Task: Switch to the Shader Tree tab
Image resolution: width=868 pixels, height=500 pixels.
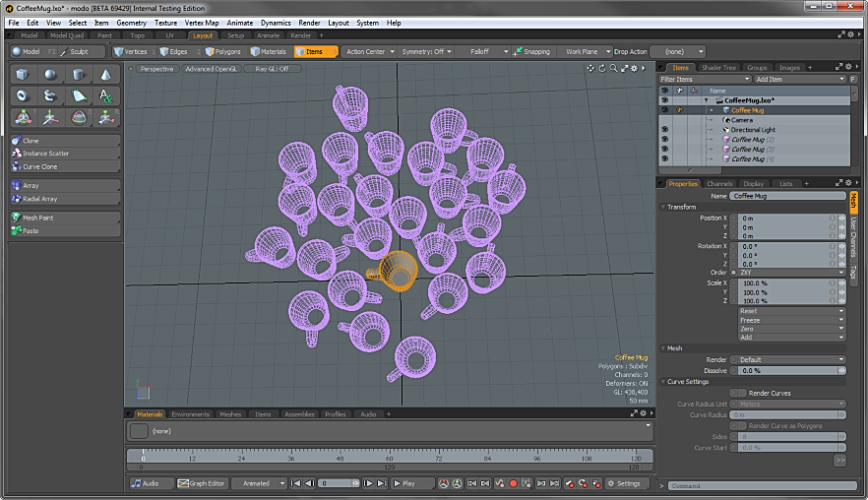Action: tap(718, 68)
